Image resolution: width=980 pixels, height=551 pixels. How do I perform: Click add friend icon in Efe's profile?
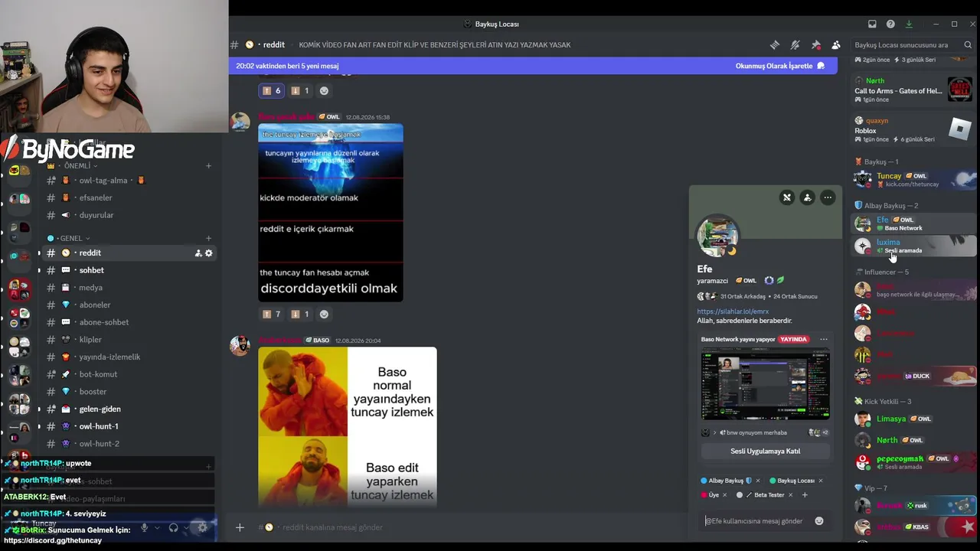[x=807, y=197]
